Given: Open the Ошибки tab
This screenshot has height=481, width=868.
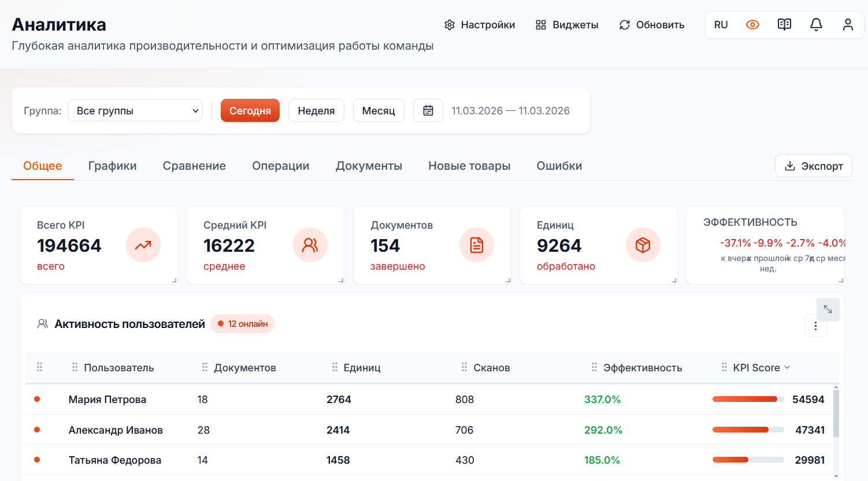Looking at the screenshot, I should tap(559, 166).
